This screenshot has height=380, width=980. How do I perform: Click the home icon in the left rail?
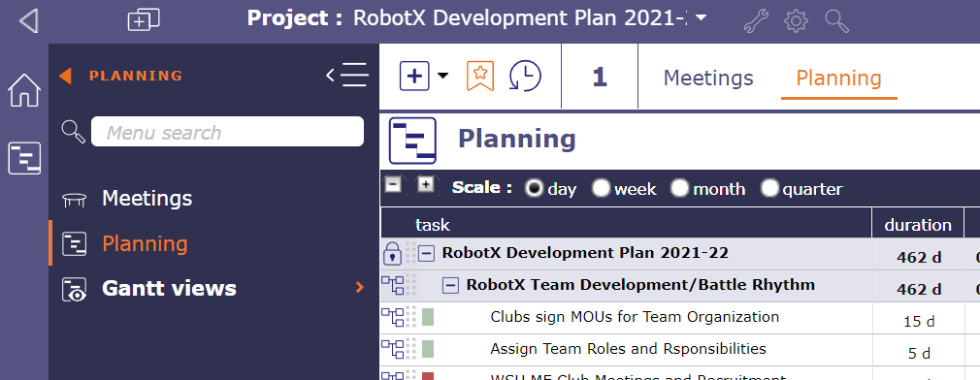23,90
